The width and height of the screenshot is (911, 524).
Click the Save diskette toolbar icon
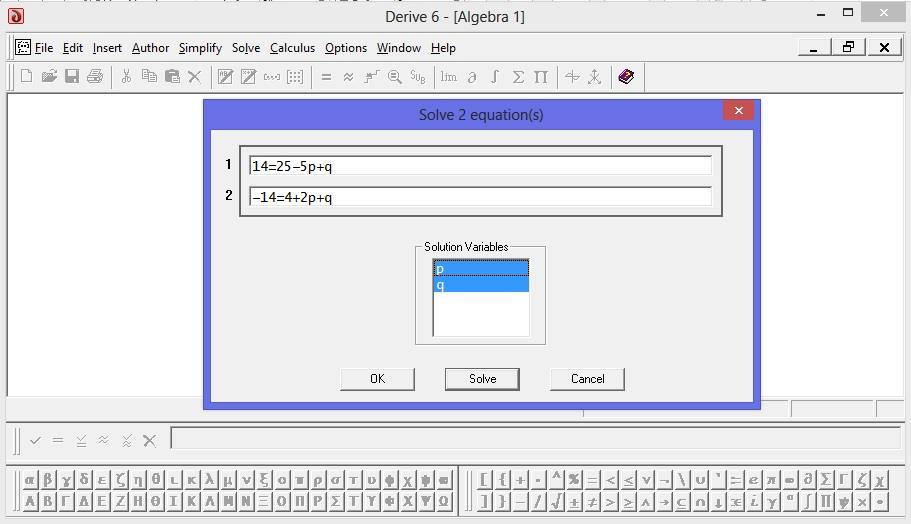[72, 77]
